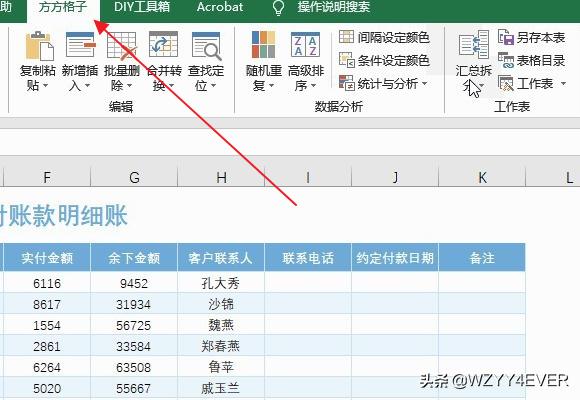Select column F header
This screenshot has height=400, width=580.
(x=47, y=177)
